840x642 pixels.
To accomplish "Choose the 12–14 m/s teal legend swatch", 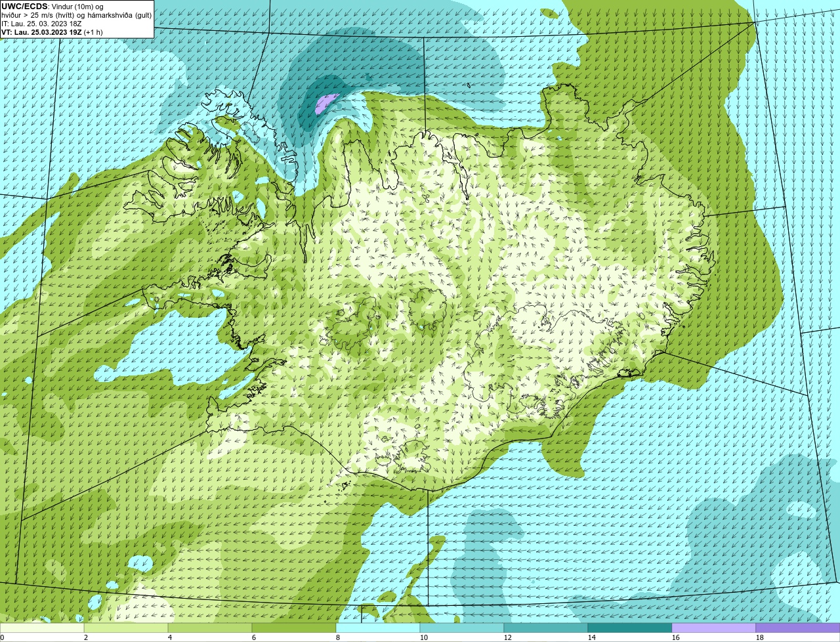I will 546,628.
